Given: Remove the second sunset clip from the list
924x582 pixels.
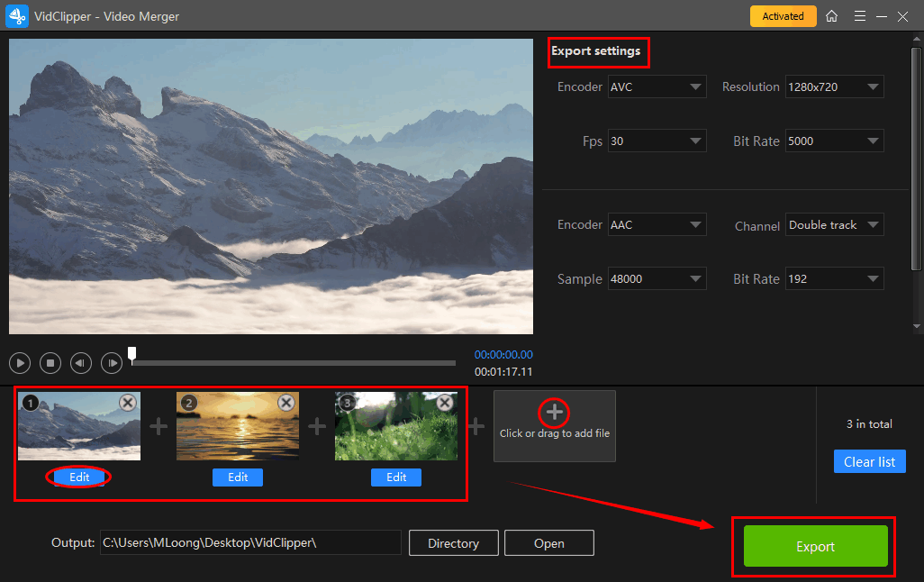Looking at the screenshot, I should point(286,403).
